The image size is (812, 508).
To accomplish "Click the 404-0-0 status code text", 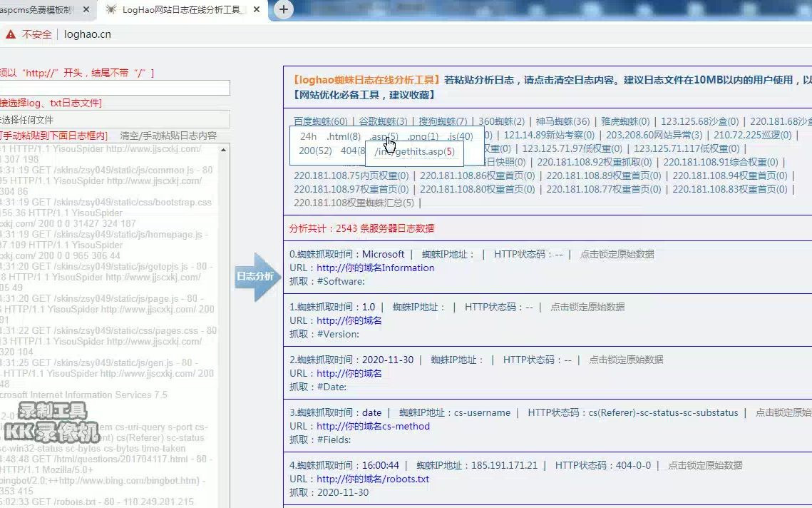I will 633,465.
